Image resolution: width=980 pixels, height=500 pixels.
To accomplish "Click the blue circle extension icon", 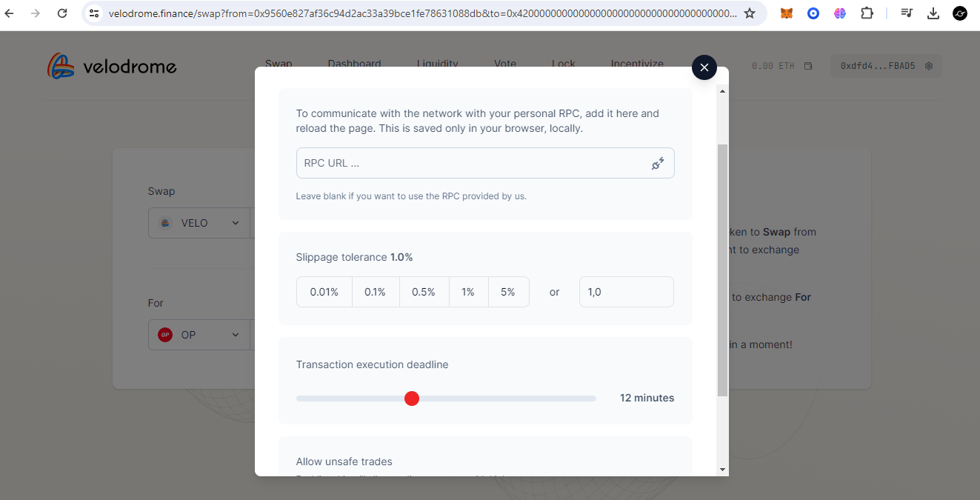I will tap(813, 13).
